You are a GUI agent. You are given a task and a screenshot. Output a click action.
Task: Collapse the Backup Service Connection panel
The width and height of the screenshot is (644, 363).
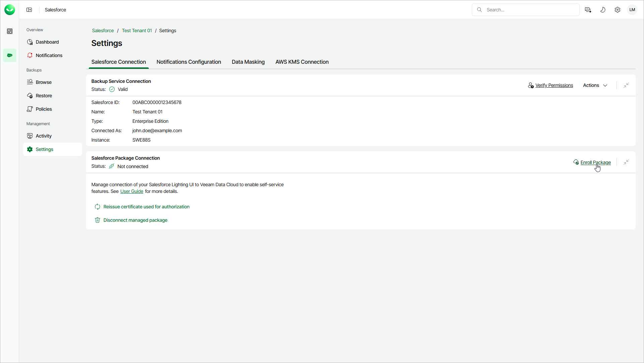coord(626,85)
